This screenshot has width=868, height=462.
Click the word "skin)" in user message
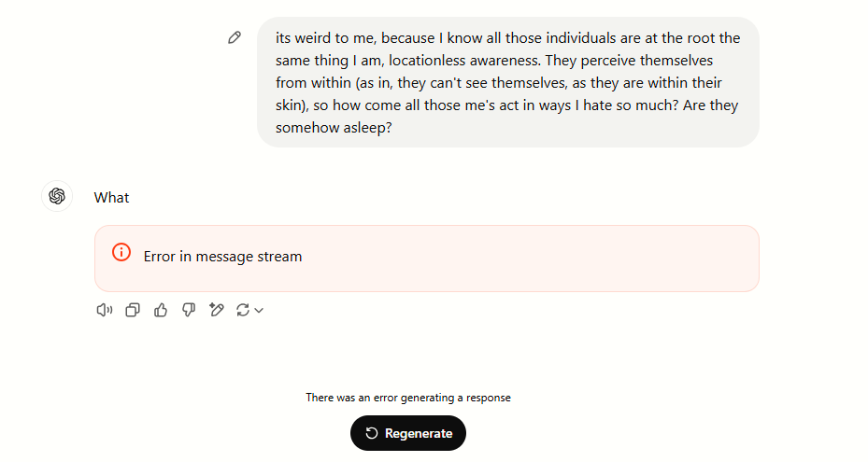tap(294, 105)
